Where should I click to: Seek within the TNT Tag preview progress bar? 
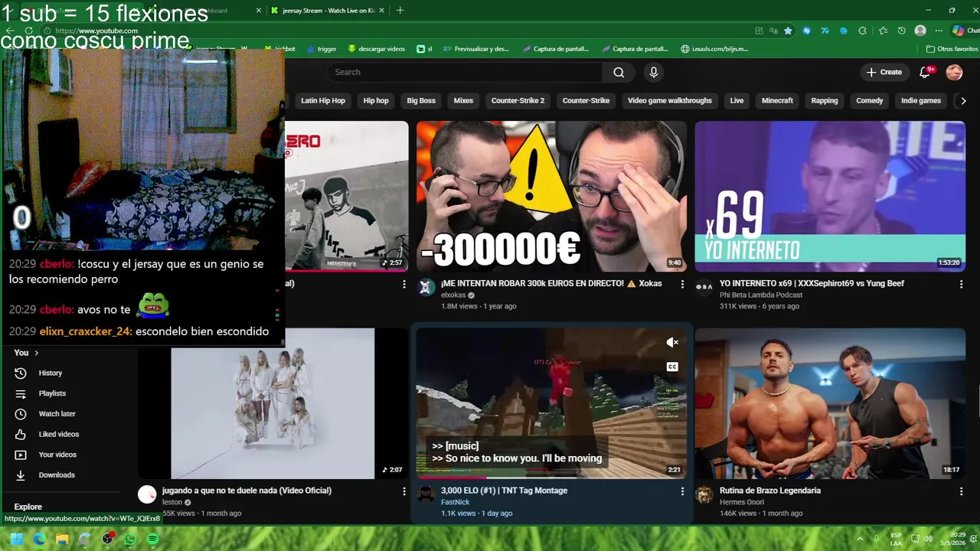coord(551,478)
